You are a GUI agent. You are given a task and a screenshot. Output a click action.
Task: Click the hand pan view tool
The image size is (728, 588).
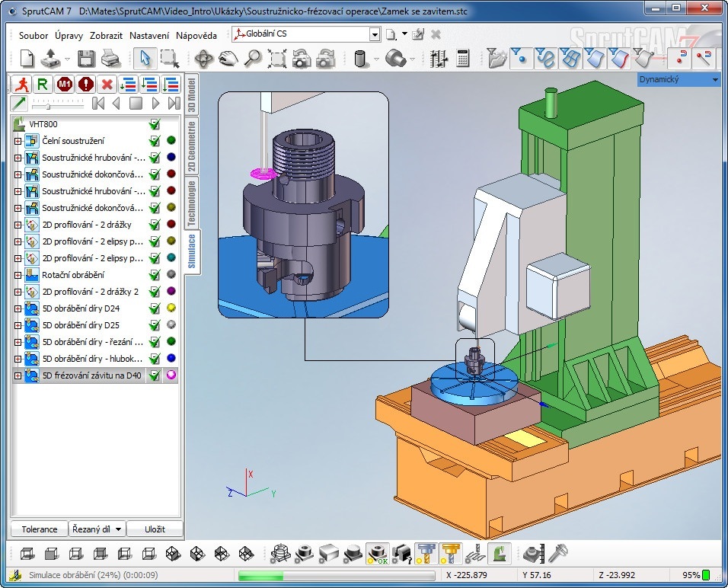pos(228,59)
